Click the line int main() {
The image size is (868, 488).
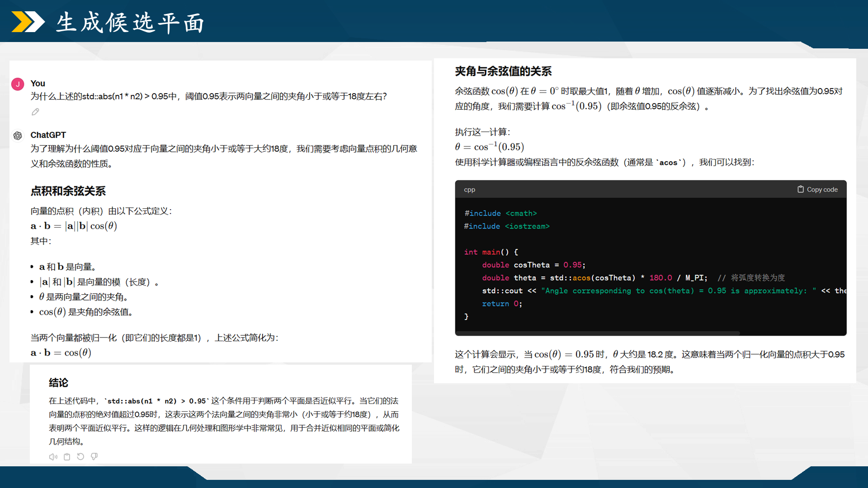(491, 252)
